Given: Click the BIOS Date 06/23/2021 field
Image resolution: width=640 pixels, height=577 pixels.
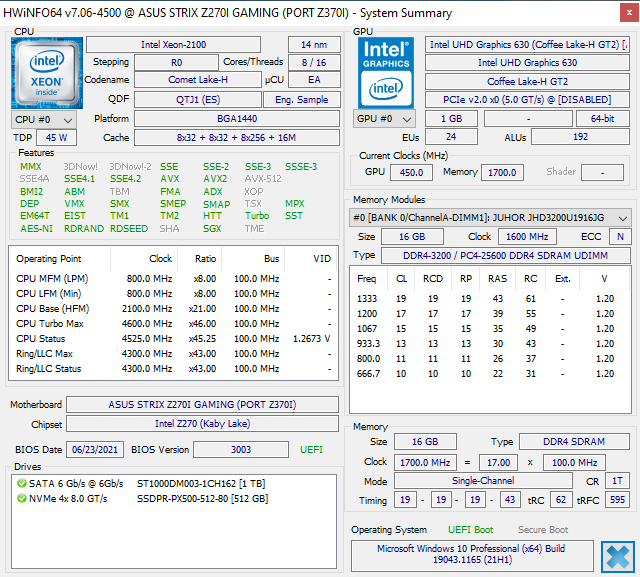Looking at the screenshot, I should pos(95,450).
